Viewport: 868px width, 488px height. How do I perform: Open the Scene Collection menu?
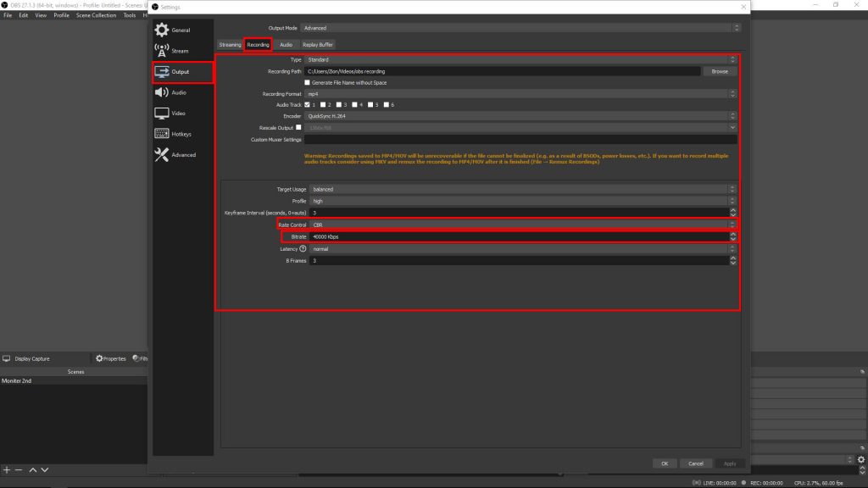click(x=97, y=15)
